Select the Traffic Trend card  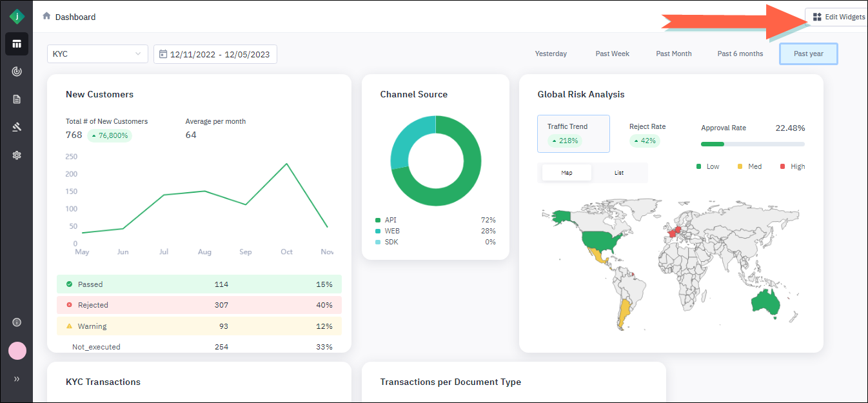[573, 133]
